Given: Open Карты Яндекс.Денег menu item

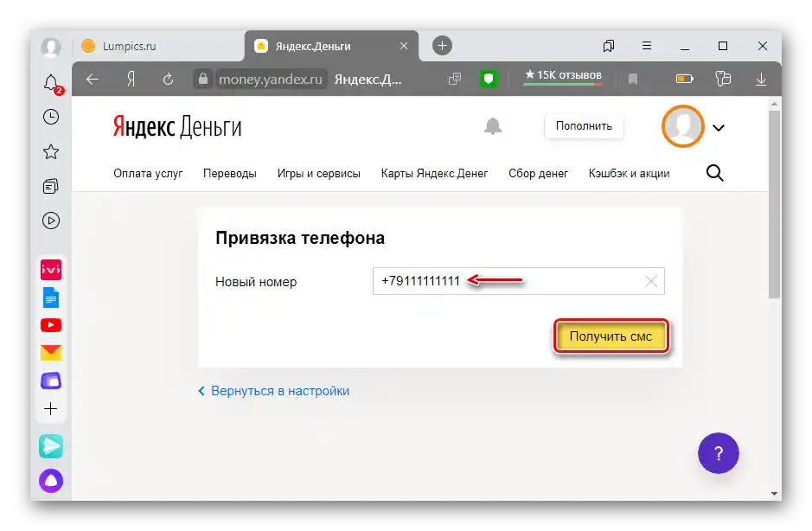Looking at the screenshot, I should tap(434, 174).
